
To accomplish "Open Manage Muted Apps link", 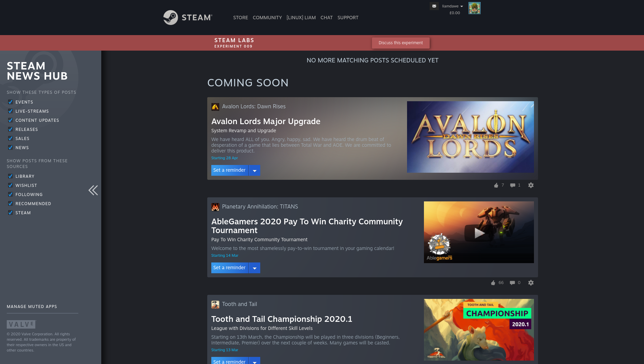I will pos(32,307).
